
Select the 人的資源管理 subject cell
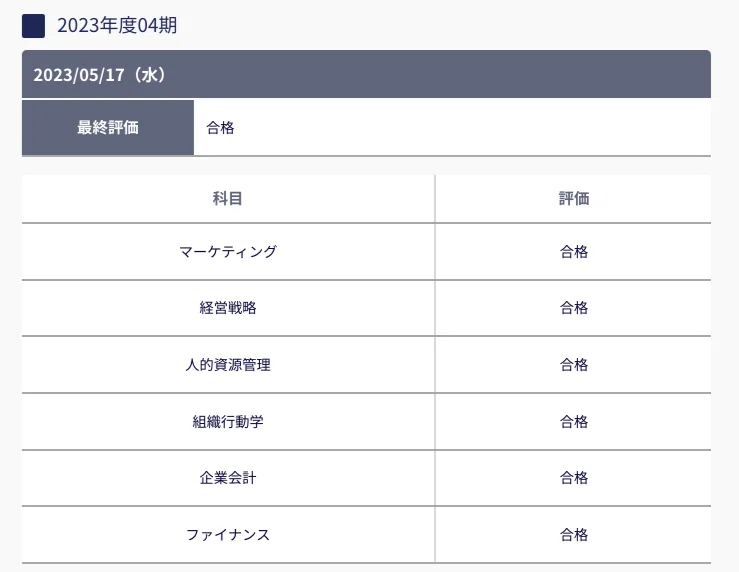coord(228,365)
